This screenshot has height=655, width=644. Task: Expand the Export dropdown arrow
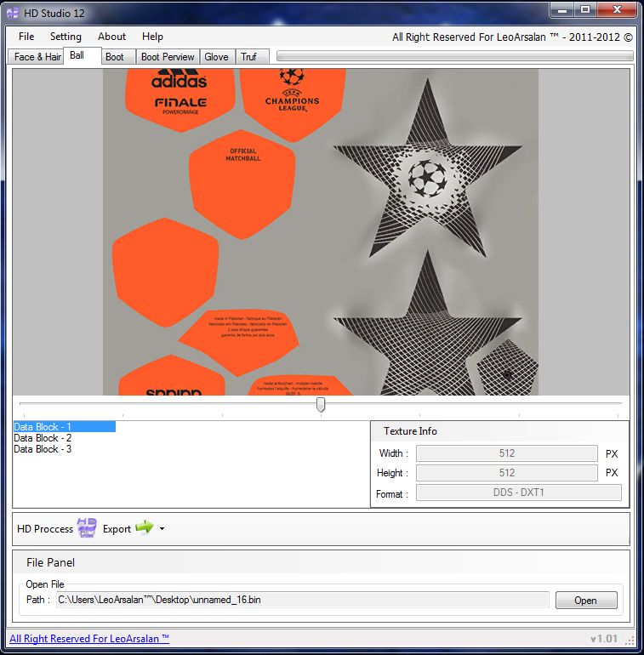point(162,529)
